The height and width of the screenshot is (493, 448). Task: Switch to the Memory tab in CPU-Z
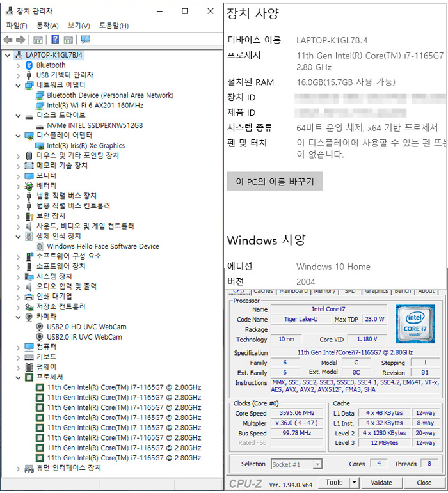tap(324, 291)
